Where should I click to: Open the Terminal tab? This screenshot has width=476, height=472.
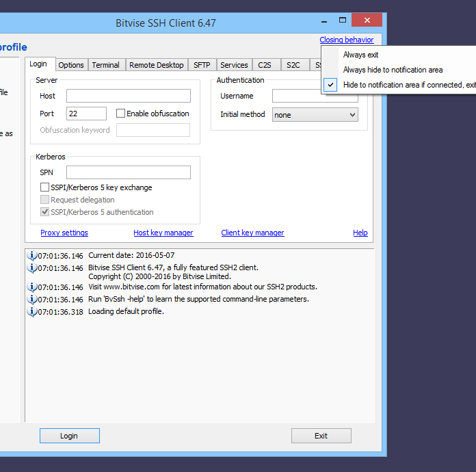(105, 65)
